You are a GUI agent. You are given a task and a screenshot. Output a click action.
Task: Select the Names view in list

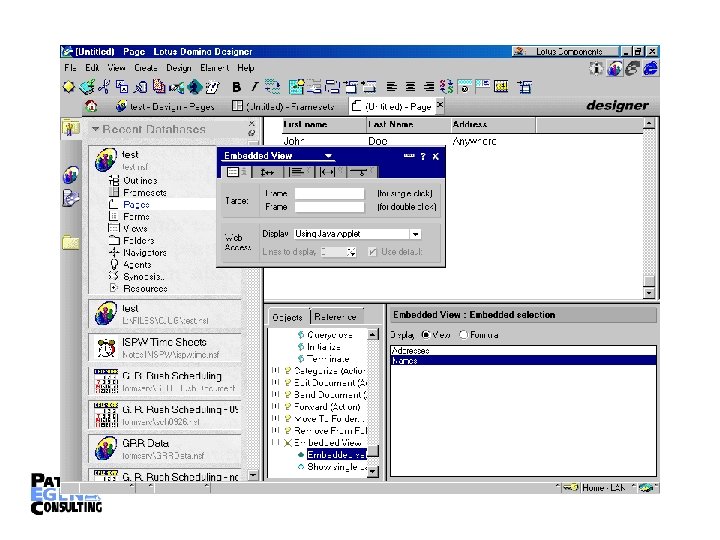click(523, 360)
